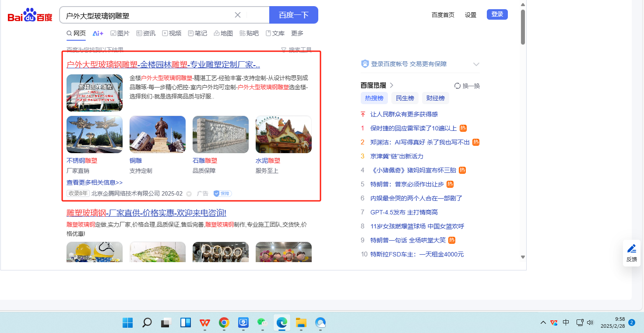Switch to Microsoft Edge on the taskbar
Screen dimensions: 644x333
pos(282,323)
